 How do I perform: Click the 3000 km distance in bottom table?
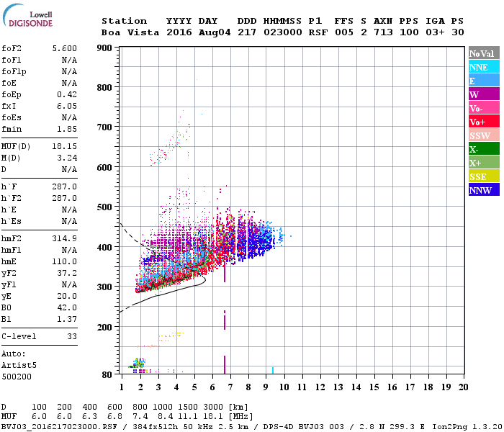click(213, 408)
